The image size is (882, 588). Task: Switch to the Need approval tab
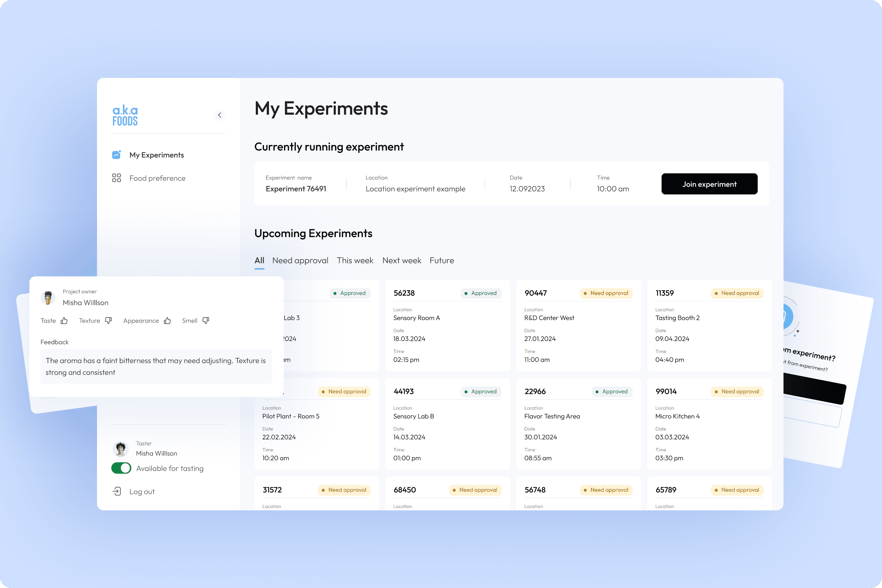300,261
